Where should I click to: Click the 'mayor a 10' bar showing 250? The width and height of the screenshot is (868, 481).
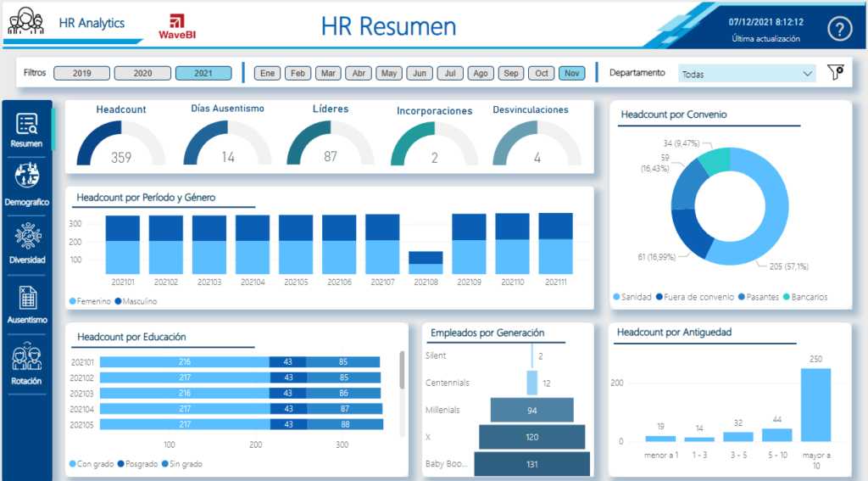[815, 405]
